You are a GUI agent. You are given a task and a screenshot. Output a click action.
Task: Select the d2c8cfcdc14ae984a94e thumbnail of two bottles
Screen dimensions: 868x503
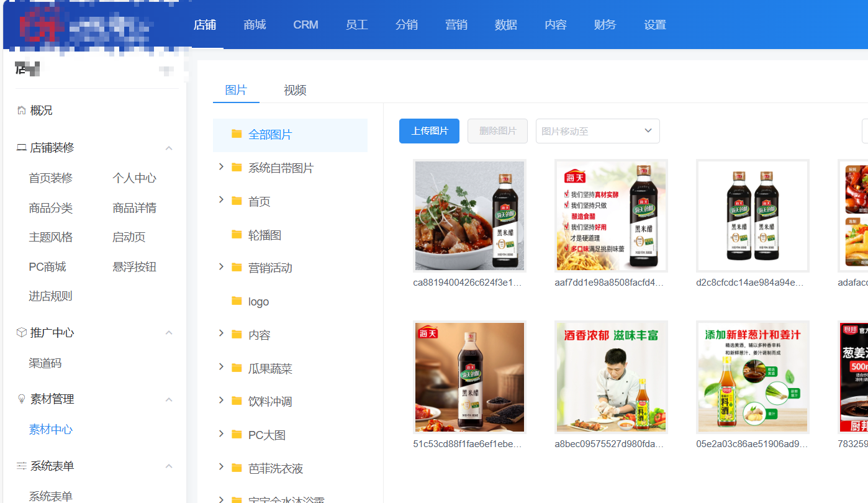point(753,215)
